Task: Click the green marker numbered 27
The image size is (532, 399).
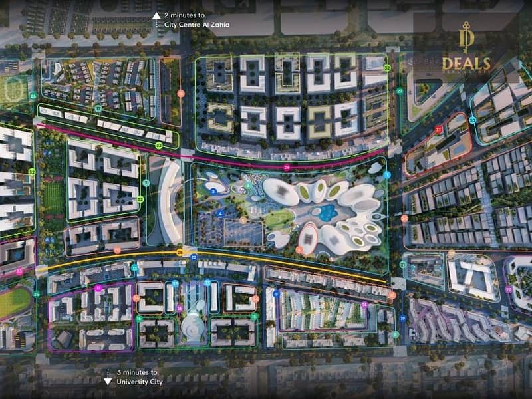Action: pos(400,91)
